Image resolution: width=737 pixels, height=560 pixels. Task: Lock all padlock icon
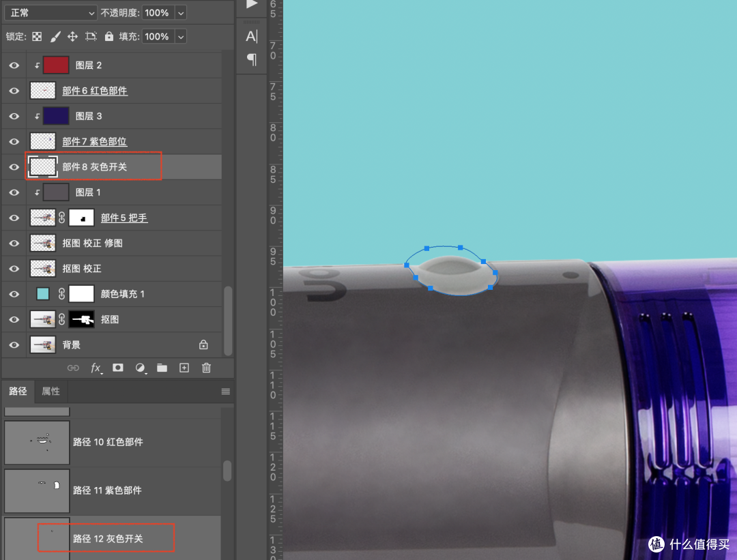pos(109,36)
